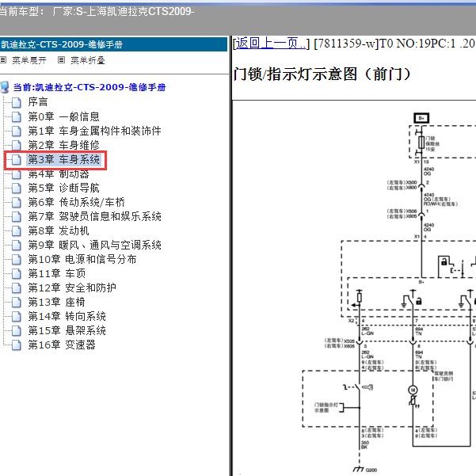Click the page icon beside 第8章

[17, 231]
